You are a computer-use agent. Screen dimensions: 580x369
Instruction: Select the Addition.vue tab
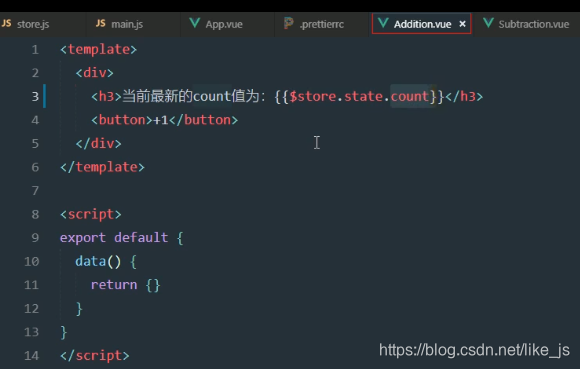[x=422, y=24]
